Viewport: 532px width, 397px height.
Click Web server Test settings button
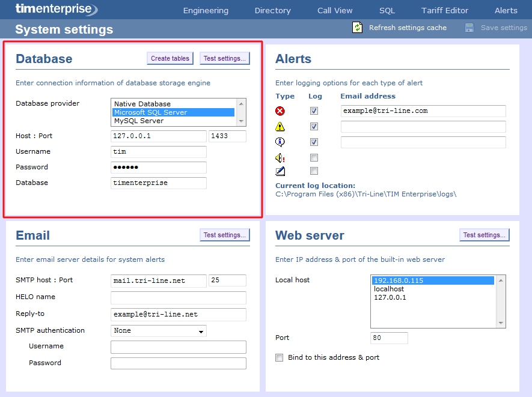[484, 235]
